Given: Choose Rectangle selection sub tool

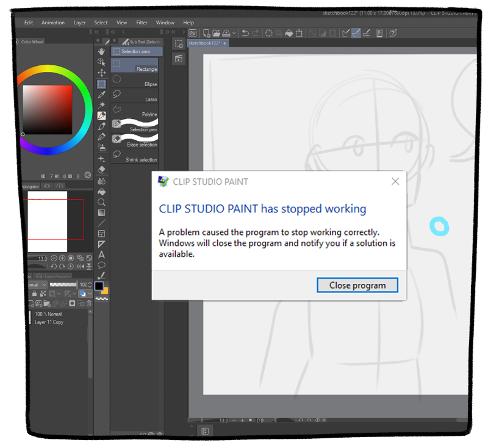Looking at the screenshot, I should [x=134, y=65].
